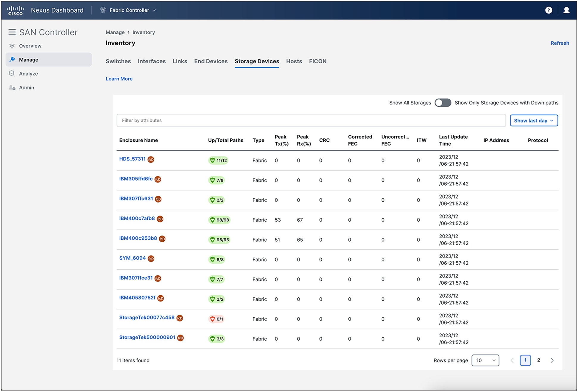The height and width of the screenshot is (392, 578).
Task: Click the Overview sidebar icon
Action: pos(12,46)
